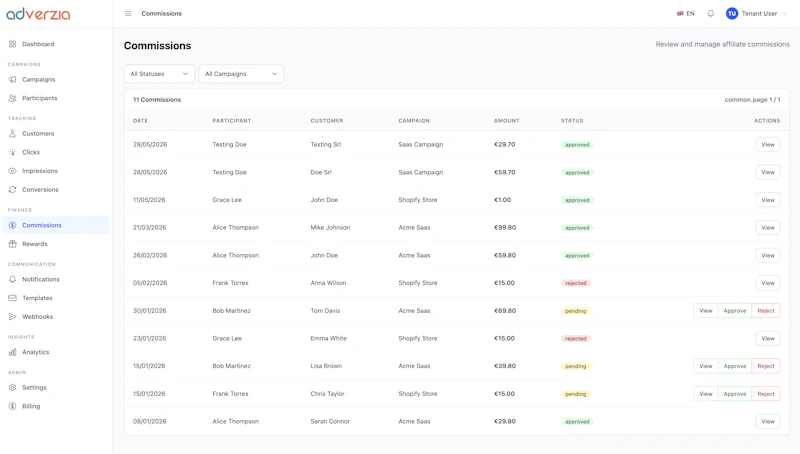This screenshot has width=800, height=454.
Task: Click the rejected badge for Anna Wilson
Action: (x=576, y=283)
